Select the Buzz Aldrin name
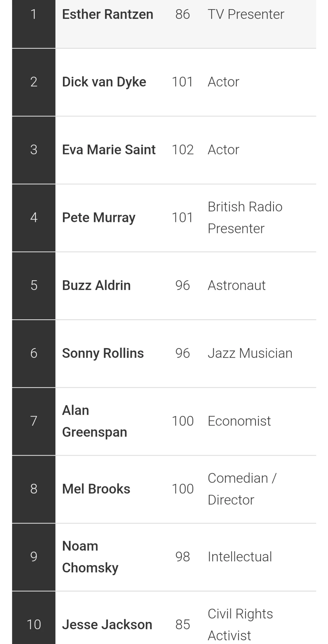Image resolution: width=328 pixels, height=644 pixels. pos(96,285)
